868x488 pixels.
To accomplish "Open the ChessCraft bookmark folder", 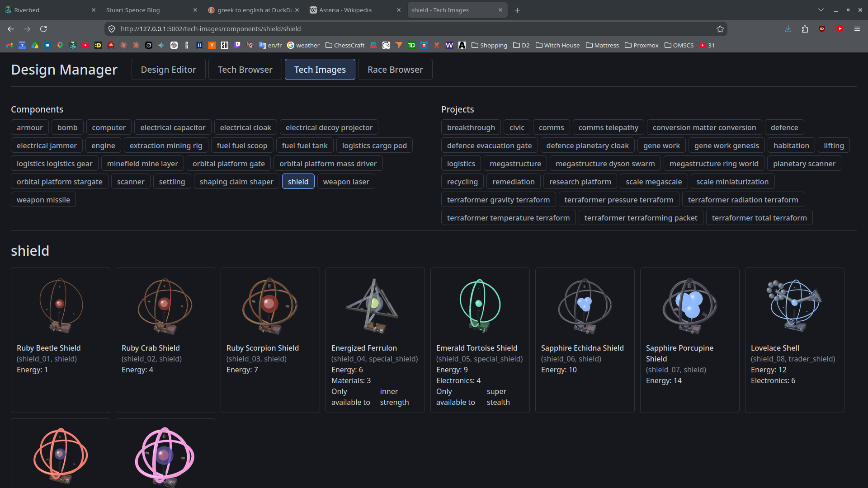I will pos(345,45).
